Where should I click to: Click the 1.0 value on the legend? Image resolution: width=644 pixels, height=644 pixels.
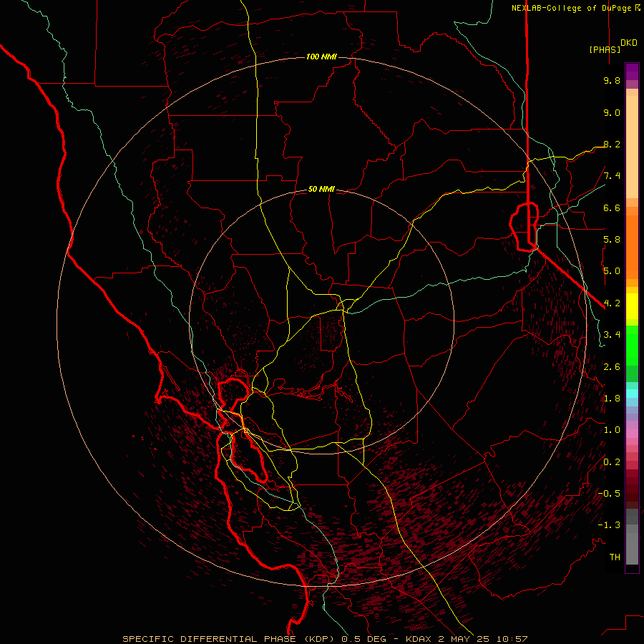point(612,430)
